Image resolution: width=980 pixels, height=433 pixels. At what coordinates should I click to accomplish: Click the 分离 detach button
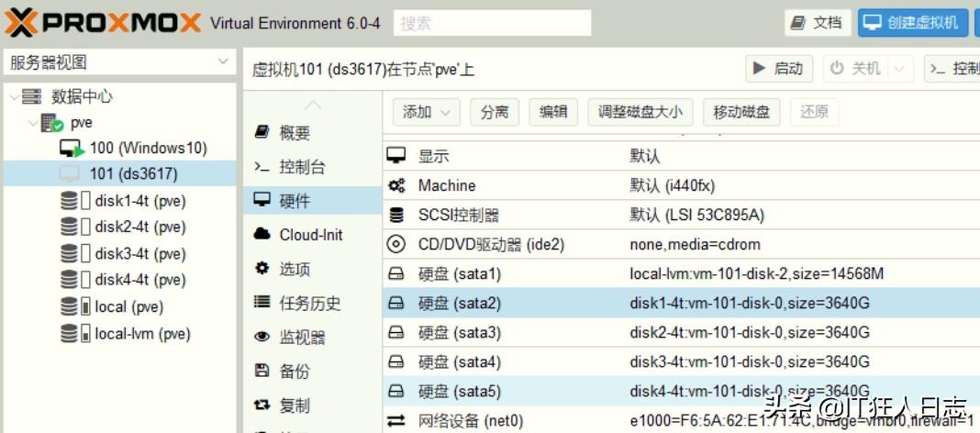click(495, 113)
